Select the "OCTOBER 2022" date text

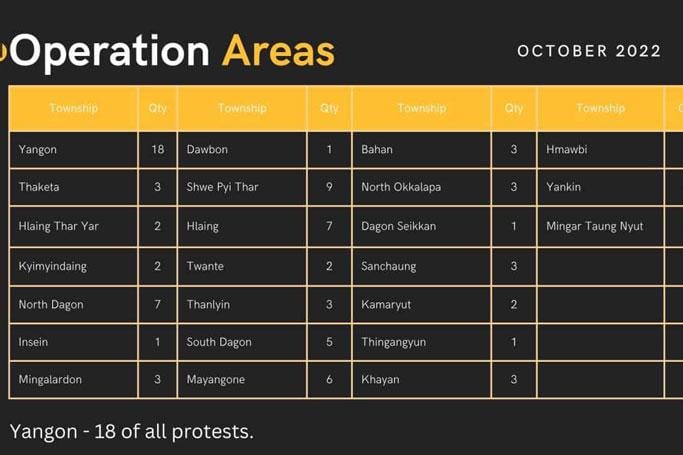(589, 51)
